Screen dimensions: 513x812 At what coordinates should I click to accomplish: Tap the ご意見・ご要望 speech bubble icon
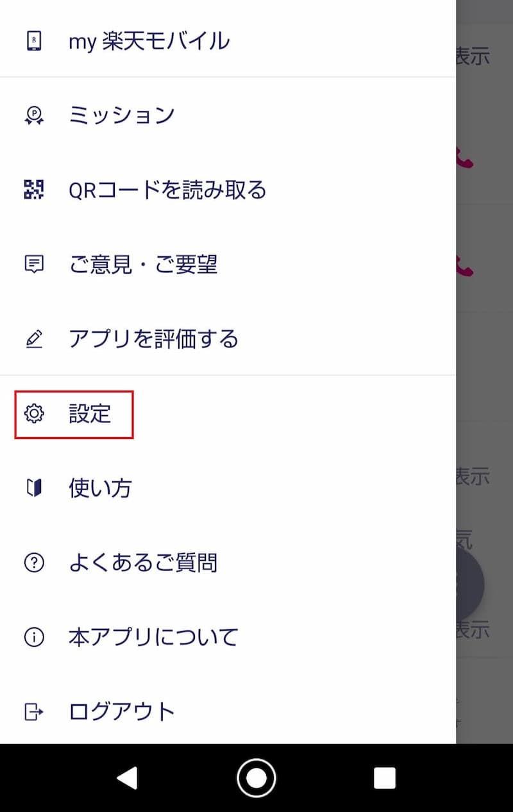click(x=33, y=264)
